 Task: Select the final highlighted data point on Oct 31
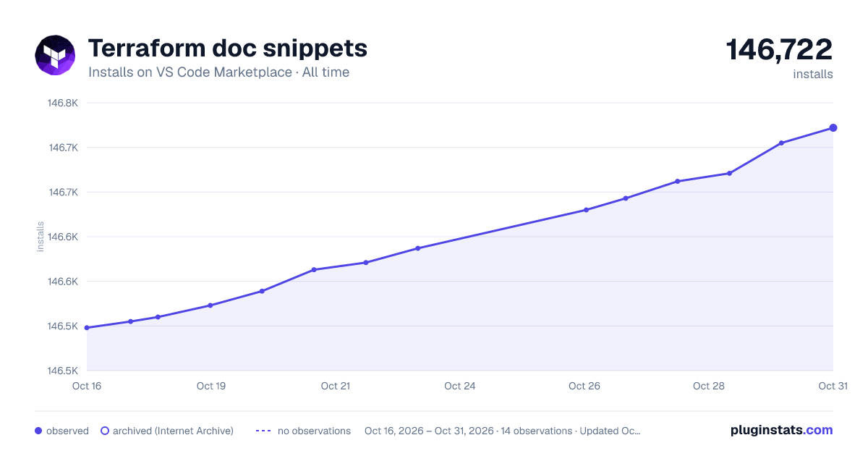pyautogui.click(x=833, y=128)
